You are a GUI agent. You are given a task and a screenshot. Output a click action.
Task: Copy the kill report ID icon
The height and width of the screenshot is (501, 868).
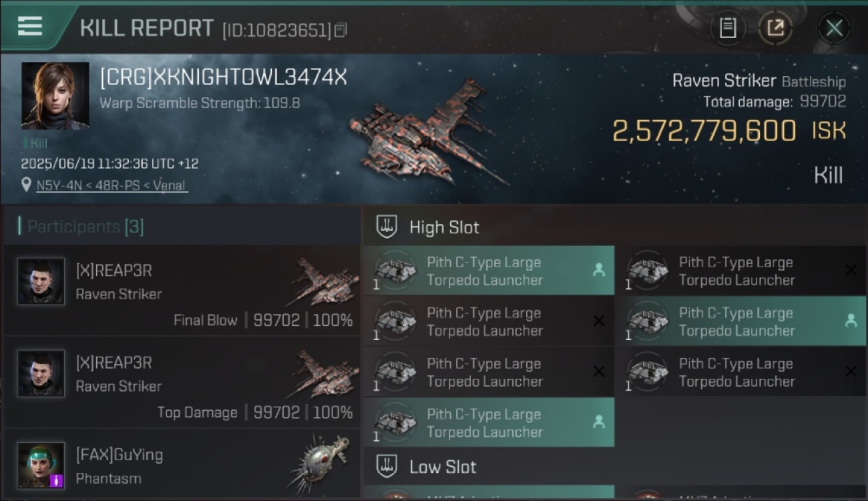[x=341, y=30]
